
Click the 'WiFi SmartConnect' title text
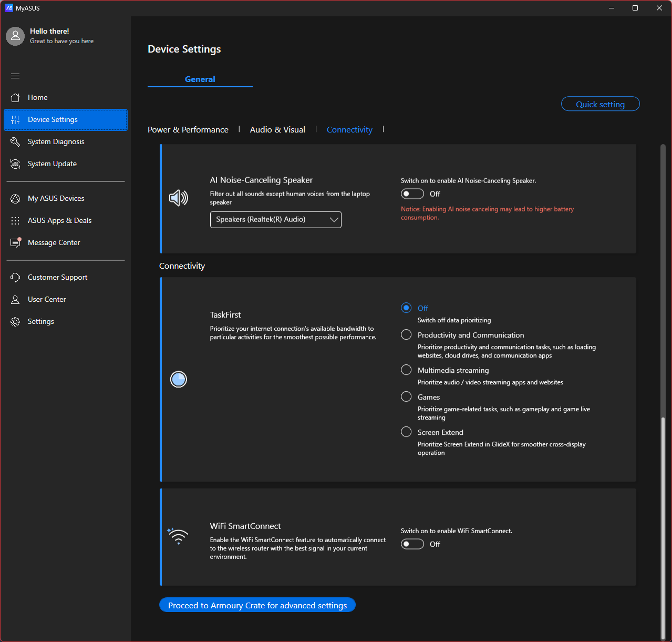coord(245,526)
